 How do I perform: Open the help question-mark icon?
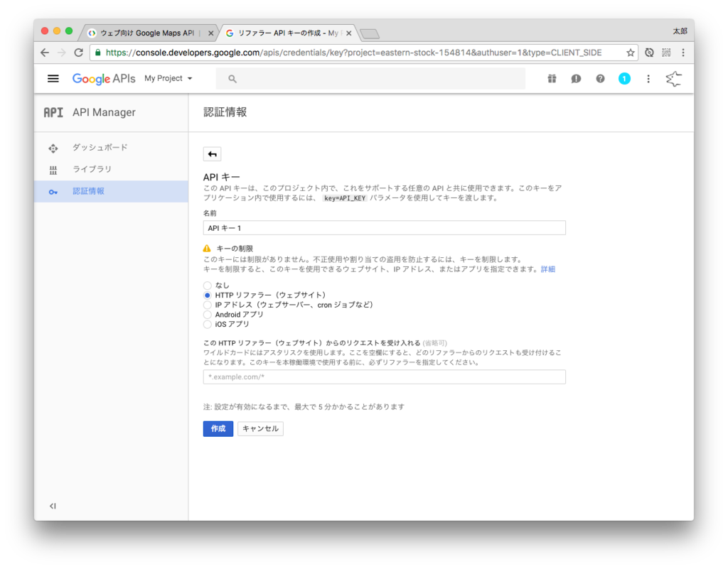[600, 78]
